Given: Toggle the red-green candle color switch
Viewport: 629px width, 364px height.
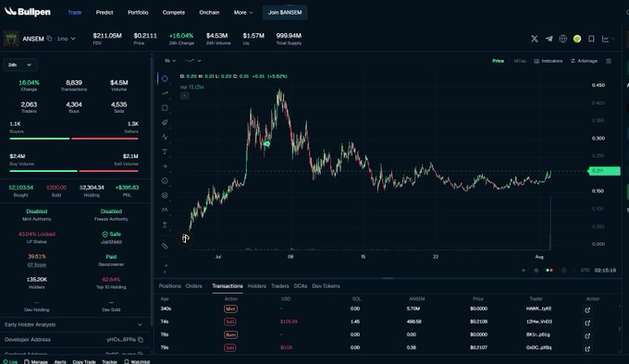Looking at the screenshot, I should tap(549, 271).
